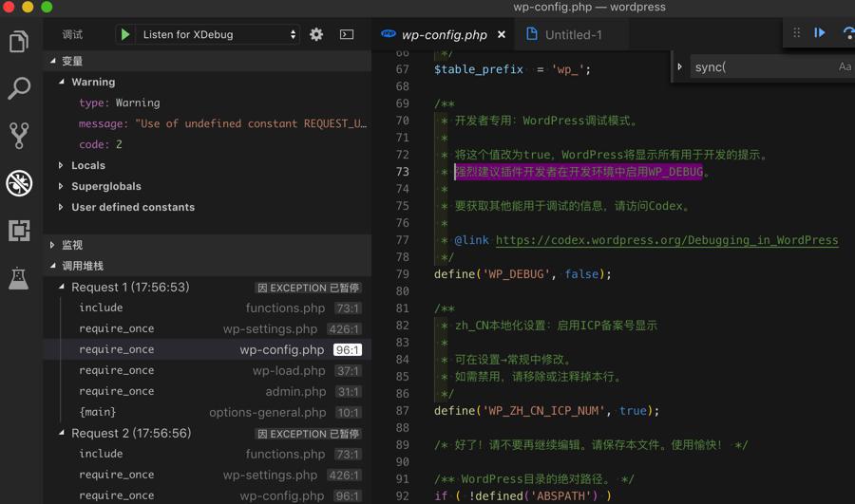Close the wp-config.php tab
The height and width of the screenshot is (504, 855).
[x=501, y=34]
